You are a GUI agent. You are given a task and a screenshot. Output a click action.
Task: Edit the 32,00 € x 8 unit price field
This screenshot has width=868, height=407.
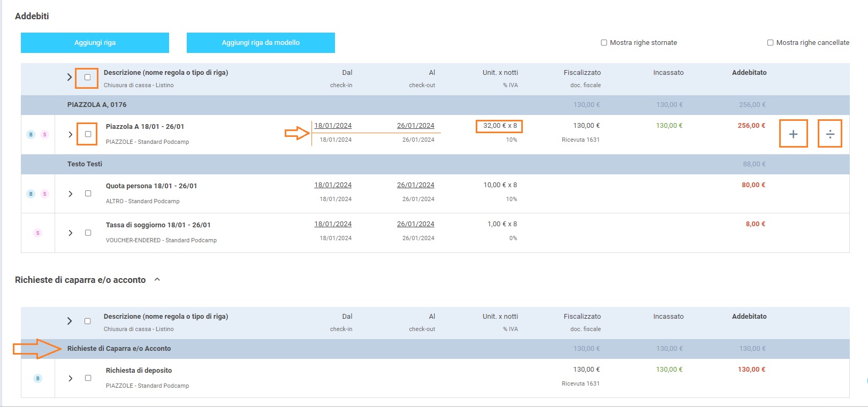click(499, 126)
